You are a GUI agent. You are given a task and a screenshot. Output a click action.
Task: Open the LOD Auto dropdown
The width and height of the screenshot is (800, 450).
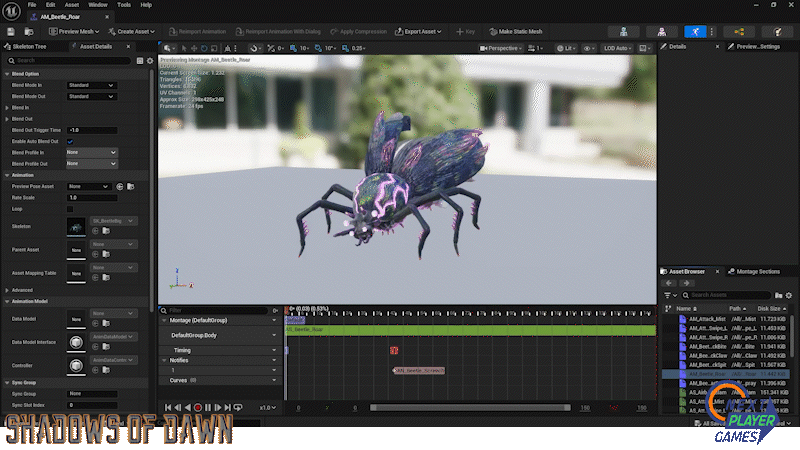coord(617,48)
